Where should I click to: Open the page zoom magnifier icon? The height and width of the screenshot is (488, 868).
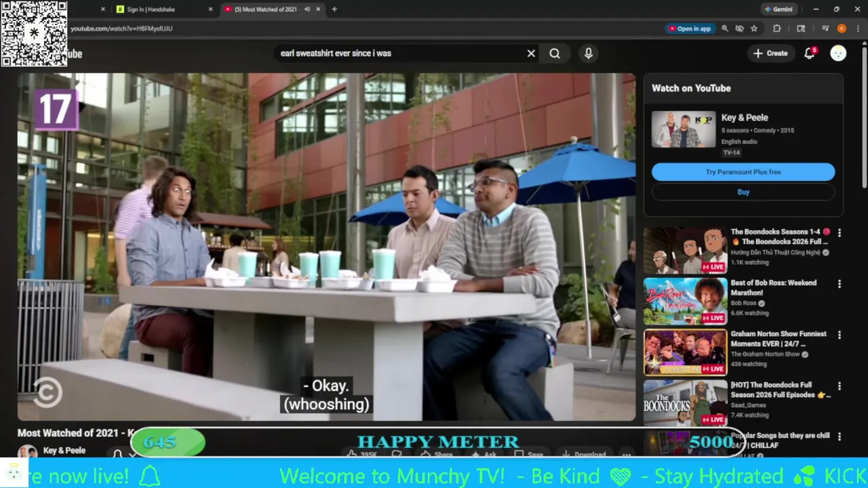[x=725, y=28]
